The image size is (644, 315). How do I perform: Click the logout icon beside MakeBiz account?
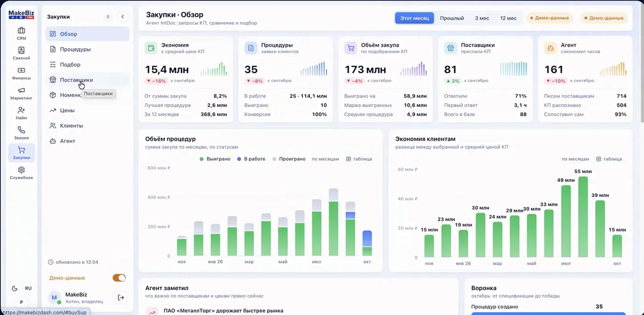(x=121, y=297)
